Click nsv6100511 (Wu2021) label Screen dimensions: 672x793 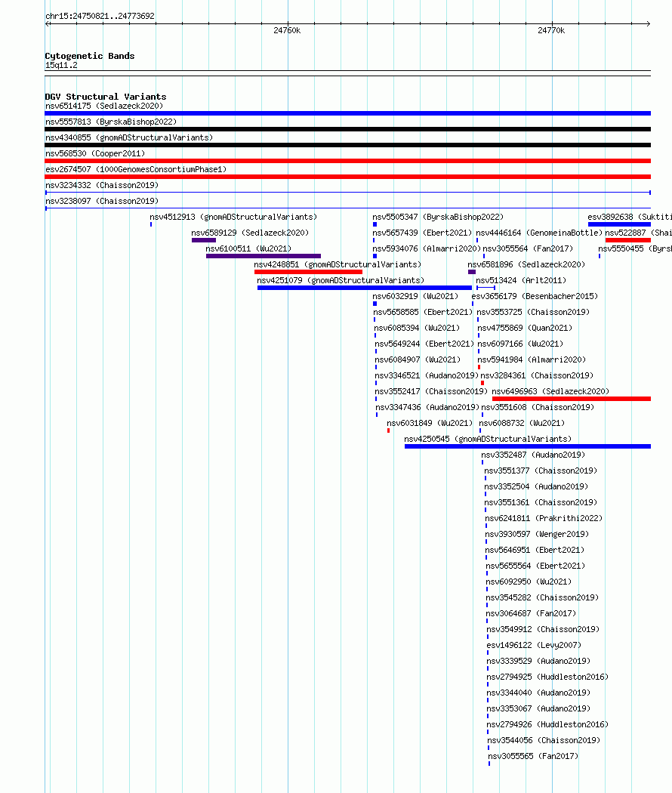(248, 248)
